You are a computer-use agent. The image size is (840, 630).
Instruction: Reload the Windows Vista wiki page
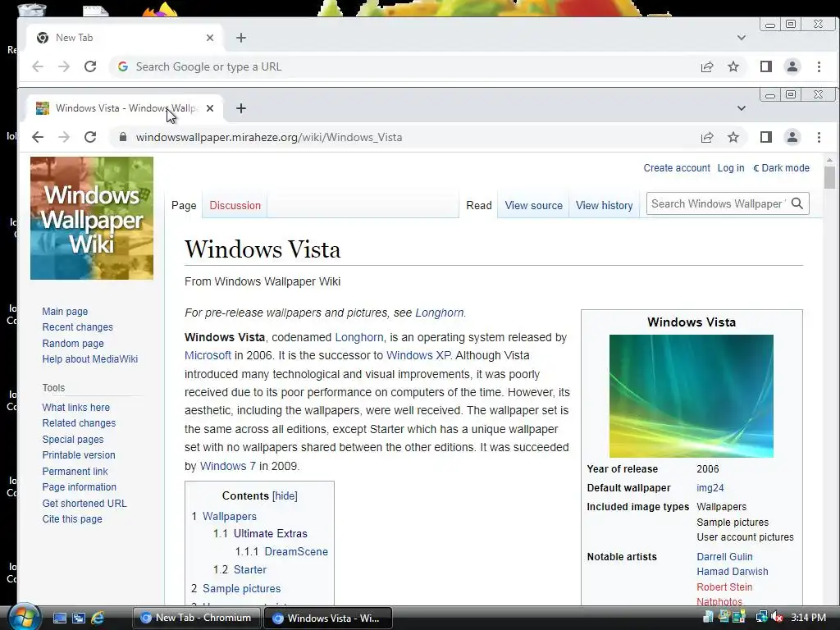(90, 137)
